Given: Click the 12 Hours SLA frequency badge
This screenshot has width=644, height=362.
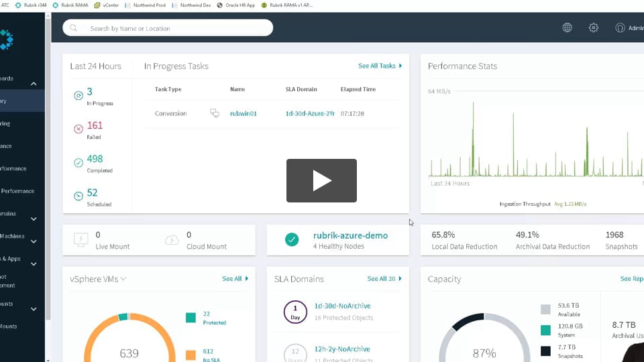Looking at the screenshot, I should click(x=295, y=355).
